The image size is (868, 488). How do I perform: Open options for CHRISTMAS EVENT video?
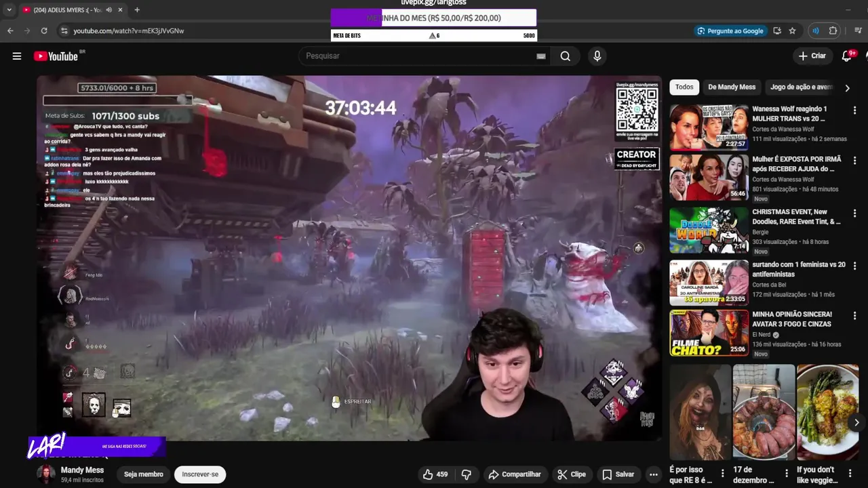click(x=854, y=213)
